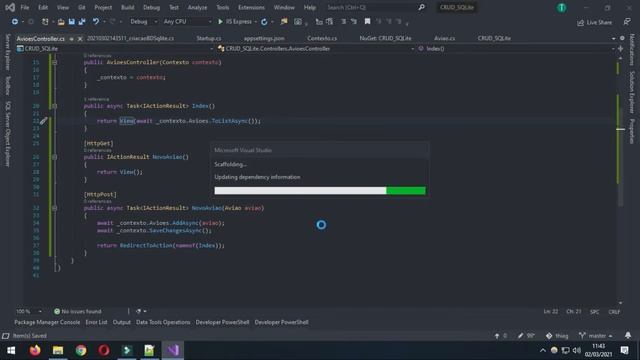Click the Bookmark icon in the toolbar
This screenshot has height=360, width=640.
click(367, 22)
